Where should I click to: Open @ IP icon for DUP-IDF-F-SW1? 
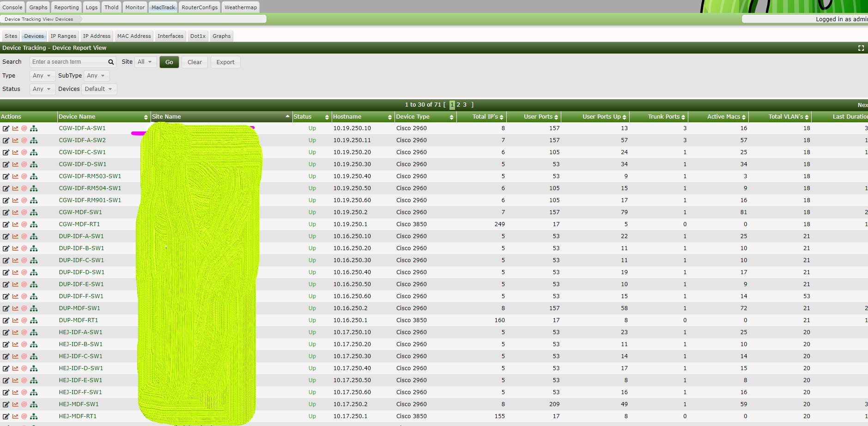coord(24,296)
